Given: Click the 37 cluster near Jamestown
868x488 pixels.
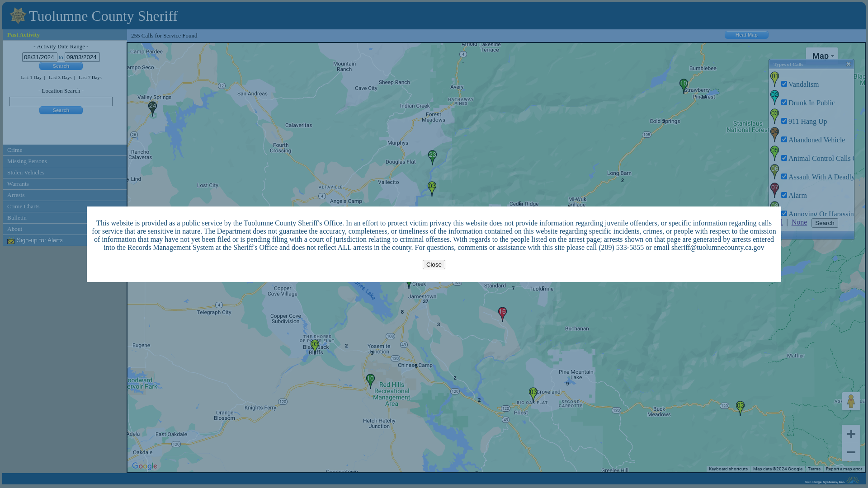Looking at the screenshot, I should [x=425, y=301].
